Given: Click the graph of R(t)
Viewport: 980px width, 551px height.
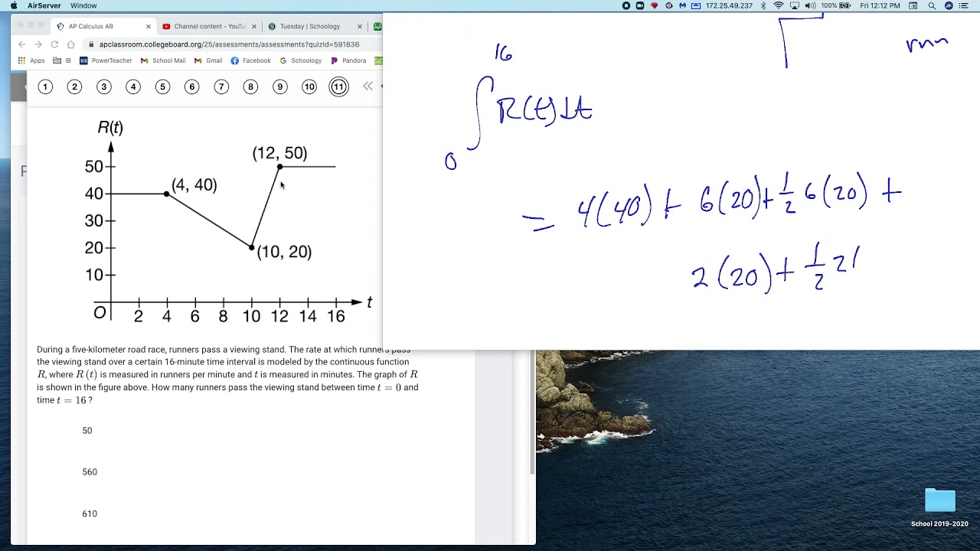Looking at the screenshot, I should (228, 222).
